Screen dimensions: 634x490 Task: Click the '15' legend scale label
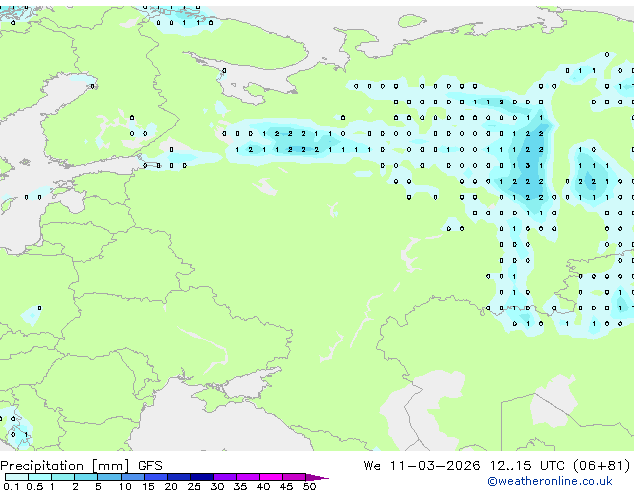click(x=148, y=486)
